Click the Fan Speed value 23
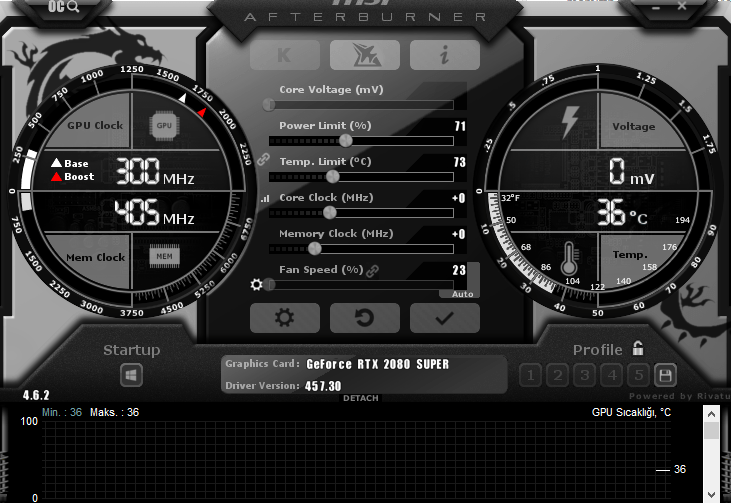The image size is (731, 503). pos(459,270)
